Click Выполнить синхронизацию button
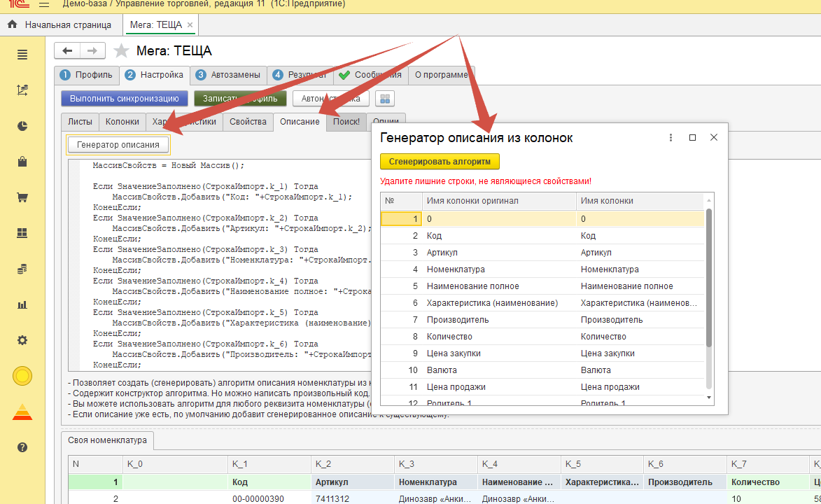The width and height of the screenshot is (821, 504). (125, 99)
